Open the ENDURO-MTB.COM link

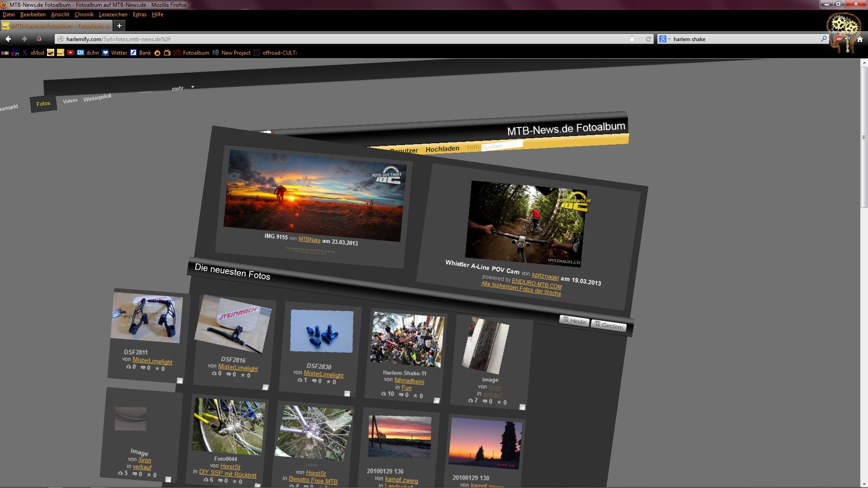tap(537, 283)
